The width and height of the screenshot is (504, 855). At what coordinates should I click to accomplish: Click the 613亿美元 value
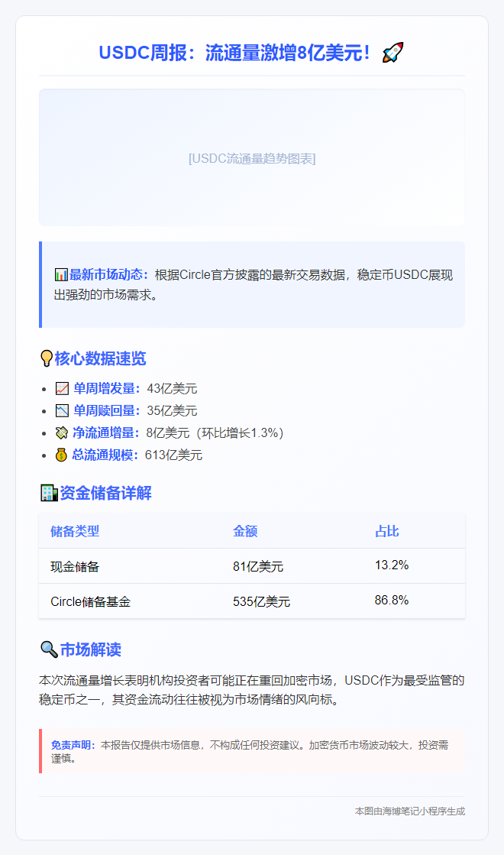coord(174,455)
